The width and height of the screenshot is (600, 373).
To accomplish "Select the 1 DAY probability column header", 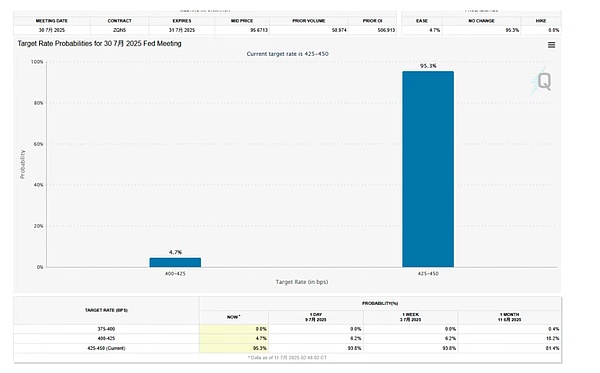I will [316, 317].
